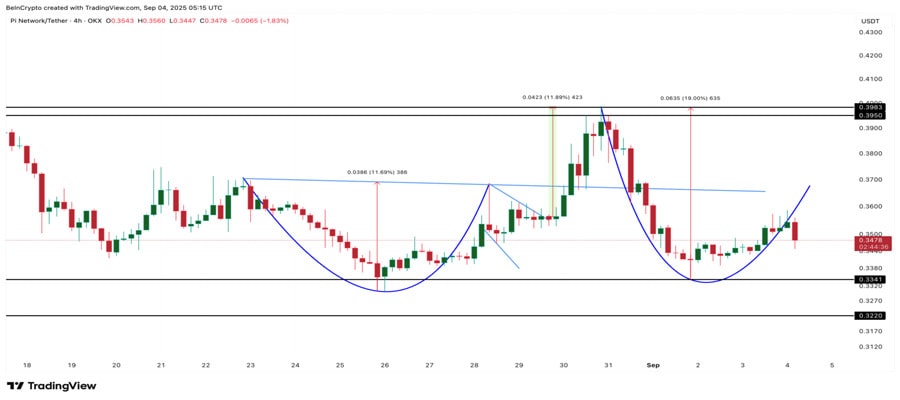This screenshot has height=400, width=900.
Task: Click the date label 26 on time axis
Action: (385, 365)
